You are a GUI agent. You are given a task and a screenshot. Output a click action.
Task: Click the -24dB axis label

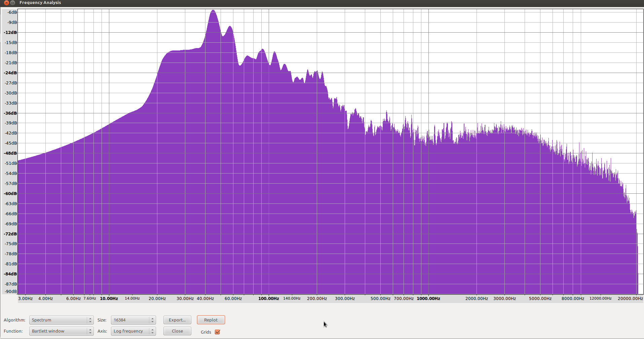[x=10, y=73]
